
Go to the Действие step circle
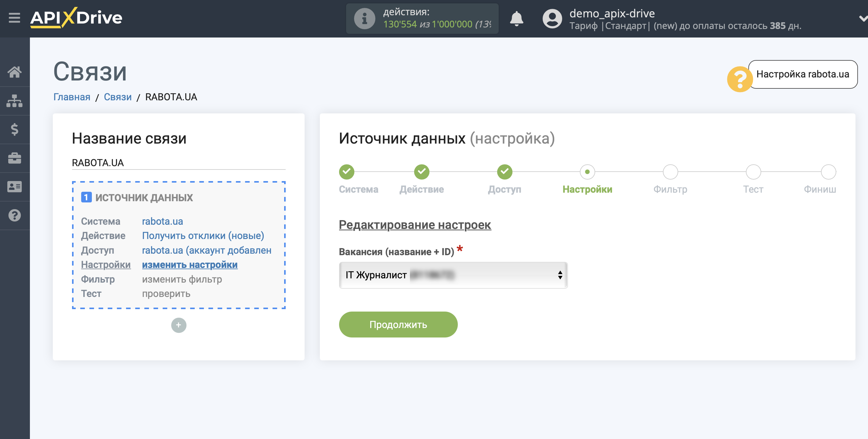pyautogui.click(x=421, y=172)
